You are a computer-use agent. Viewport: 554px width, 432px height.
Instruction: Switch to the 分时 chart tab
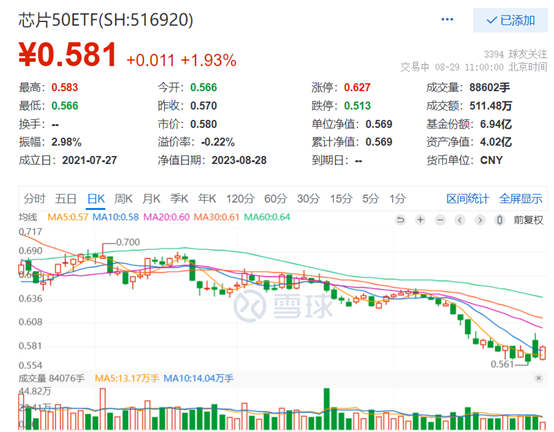pos(34,199)
